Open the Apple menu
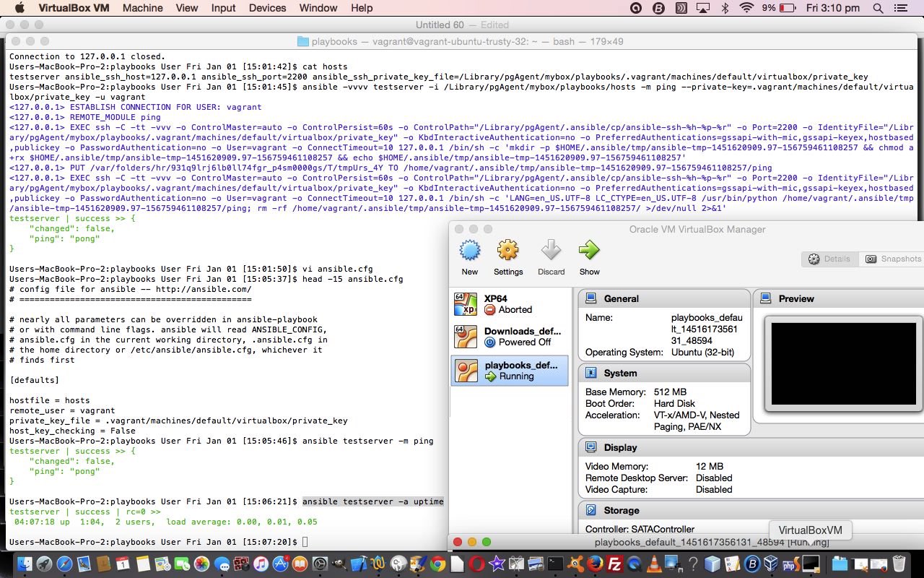Viewport: 924px width, 578px height. (x=19, y=8)
